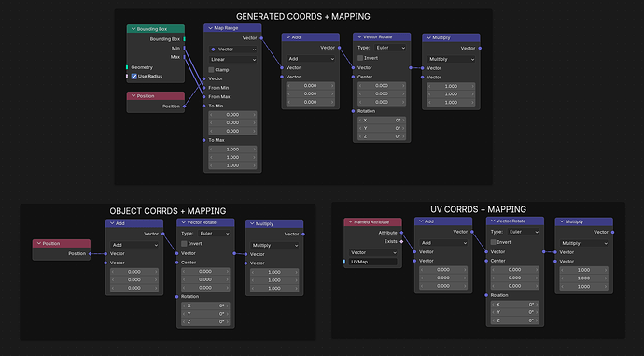Click Rotation Y field in Object Coords frame

pos(205,314)
